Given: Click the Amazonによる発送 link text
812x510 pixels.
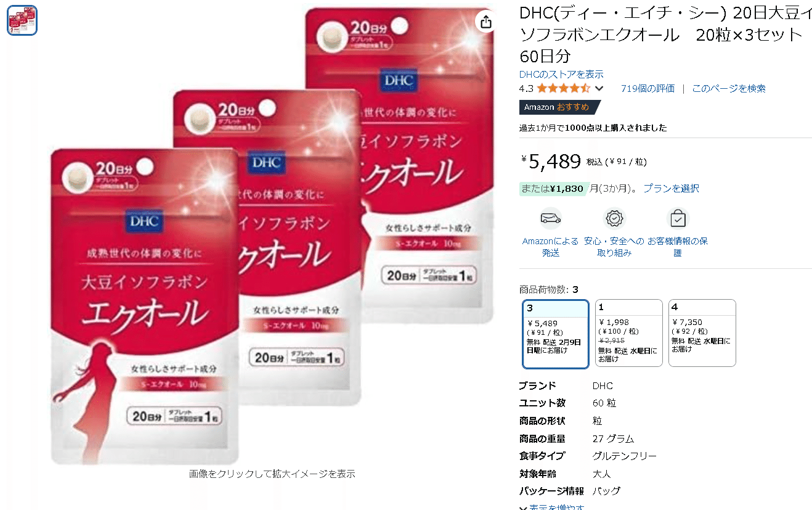Looking at the screenshot, I should (550, 247).
